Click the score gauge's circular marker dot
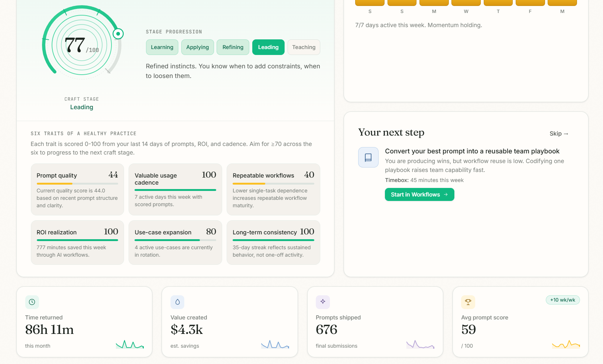Screen dimensions: 603x364 [x=118, y=34]
